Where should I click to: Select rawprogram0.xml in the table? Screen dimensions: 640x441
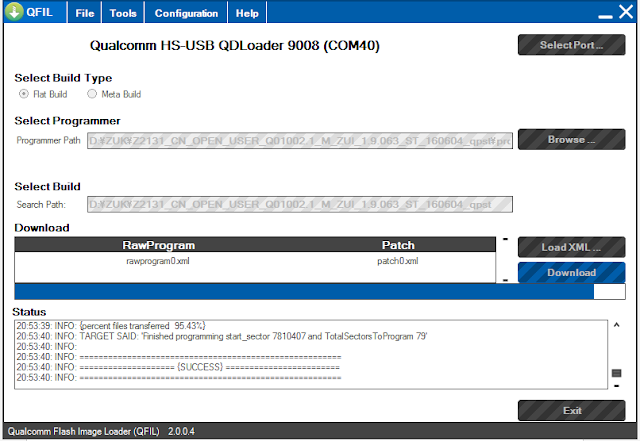point(158,261)
